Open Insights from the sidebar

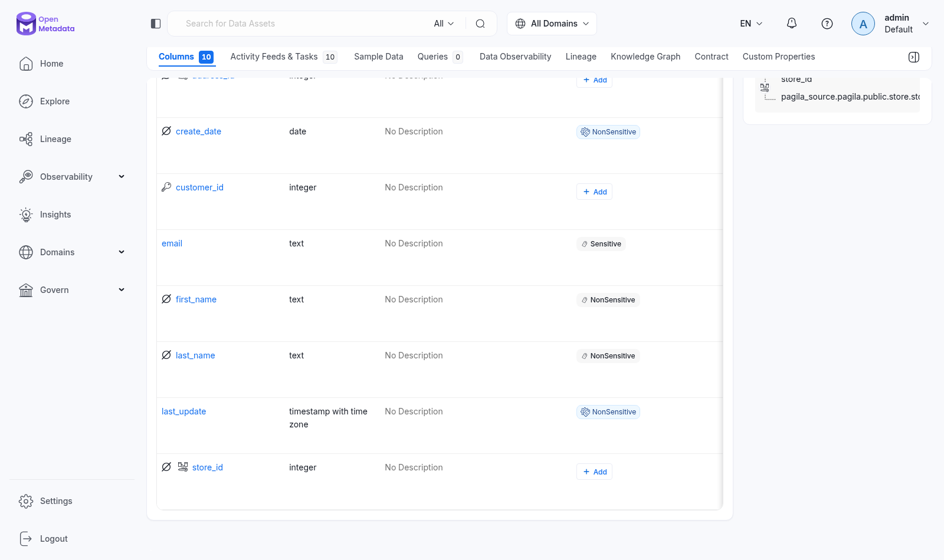click(x=55, y=215)
